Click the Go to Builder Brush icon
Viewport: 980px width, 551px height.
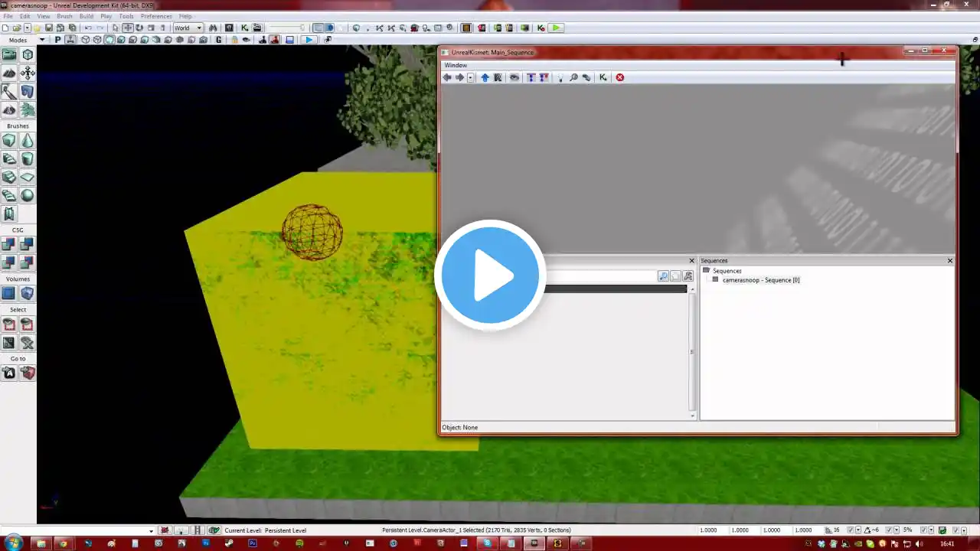click(28, 373)
